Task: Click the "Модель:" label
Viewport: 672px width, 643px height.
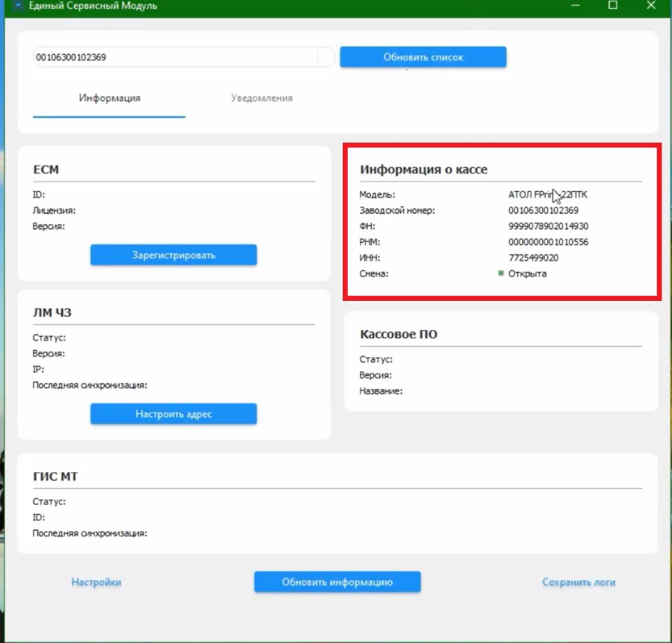Action: coord(377,195)
